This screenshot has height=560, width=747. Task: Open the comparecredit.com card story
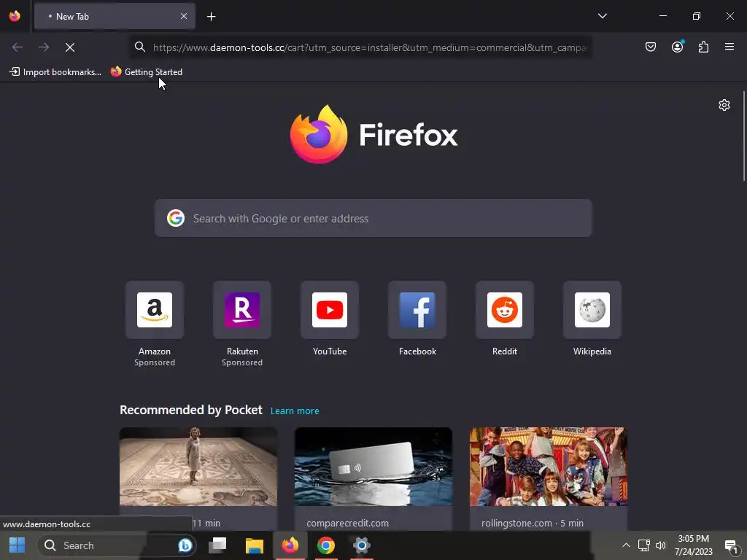point(373,478)
